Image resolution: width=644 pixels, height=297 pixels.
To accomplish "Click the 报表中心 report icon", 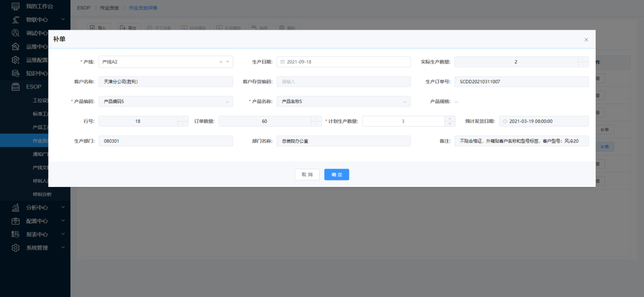I will coord(15,235).
